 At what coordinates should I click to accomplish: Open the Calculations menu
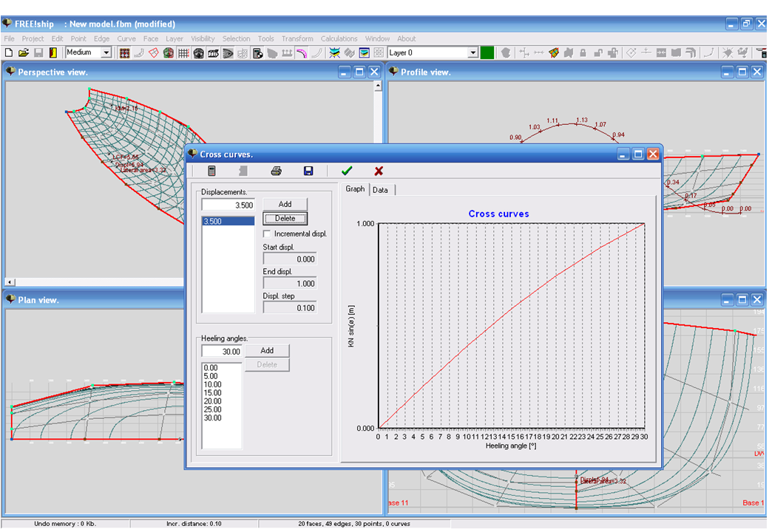[339, 38]
